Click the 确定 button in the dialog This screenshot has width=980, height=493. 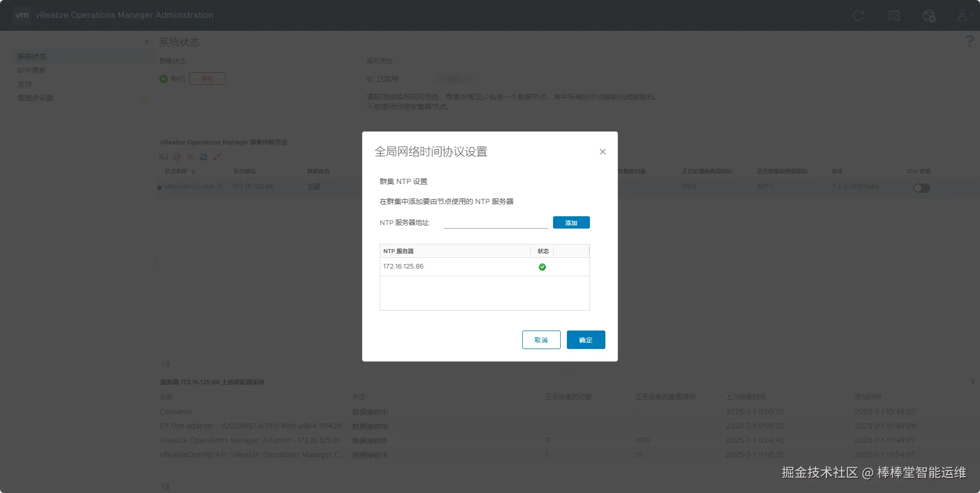(x=586, y=340)
